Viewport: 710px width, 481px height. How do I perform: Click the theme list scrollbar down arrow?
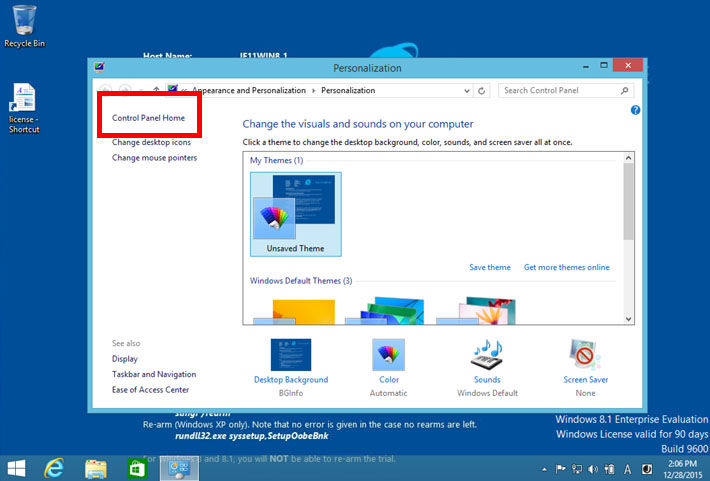pyautogui.click(x=628, y=318)
